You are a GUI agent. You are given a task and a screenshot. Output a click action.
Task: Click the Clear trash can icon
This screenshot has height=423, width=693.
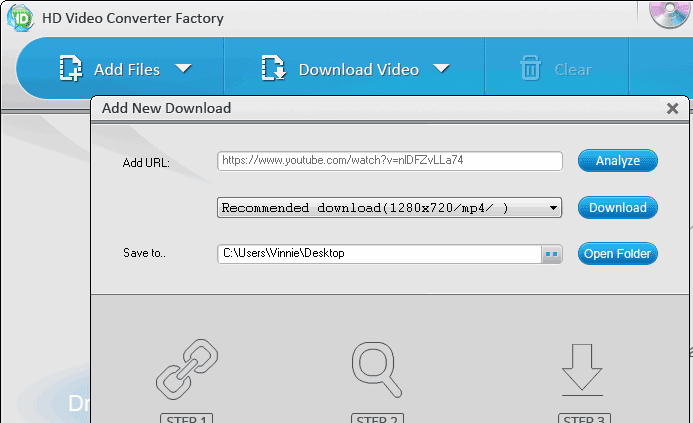point(530,68)
